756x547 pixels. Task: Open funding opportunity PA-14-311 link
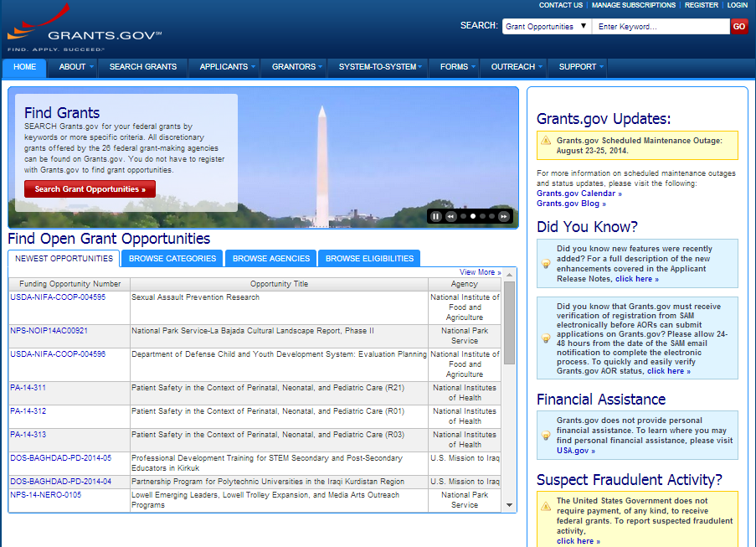coord(28,388)
